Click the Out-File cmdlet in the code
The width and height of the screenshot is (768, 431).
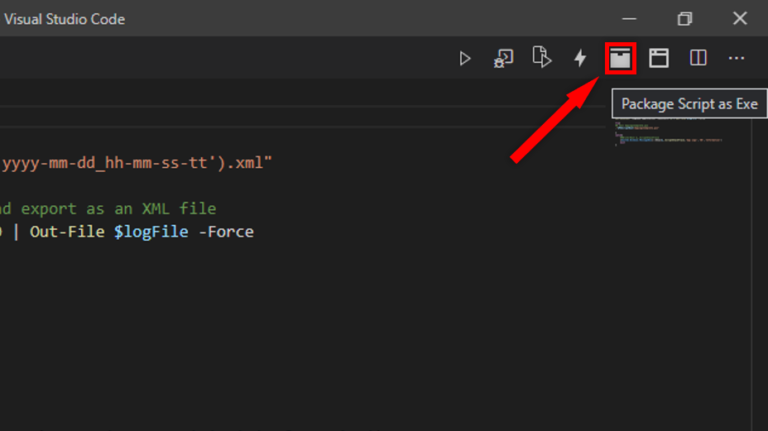(67, 231)
